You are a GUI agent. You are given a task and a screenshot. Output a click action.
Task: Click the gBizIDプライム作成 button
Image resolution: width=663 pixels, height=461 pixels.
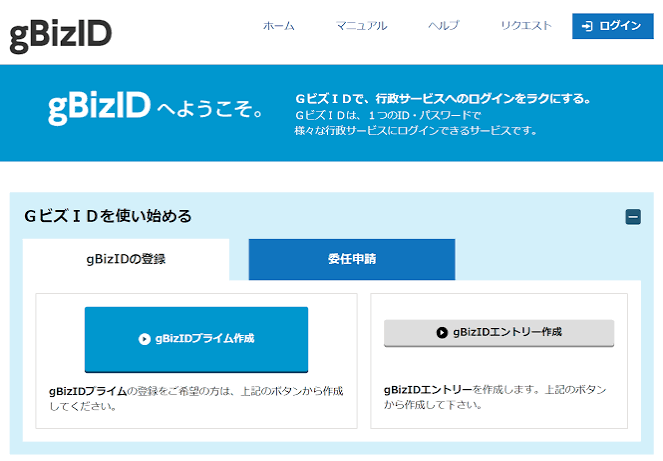click(x=196, y=340)
